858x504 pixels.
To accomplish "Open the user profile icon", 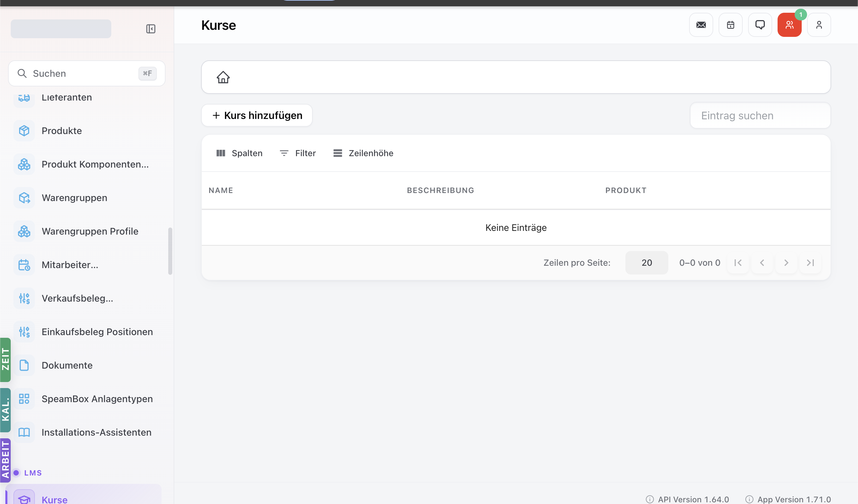I will (819, 25).
